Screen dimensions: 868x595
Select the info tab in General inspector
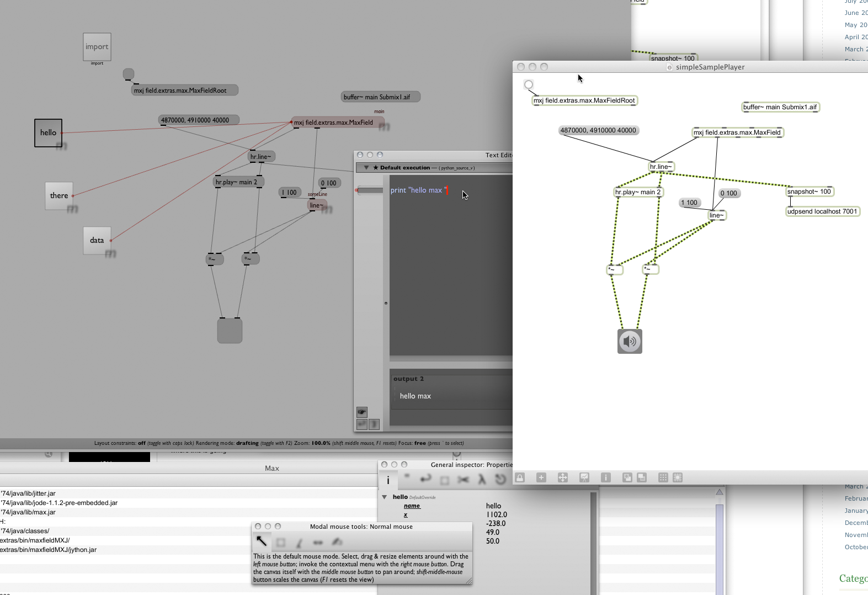[x=388, y=480]
